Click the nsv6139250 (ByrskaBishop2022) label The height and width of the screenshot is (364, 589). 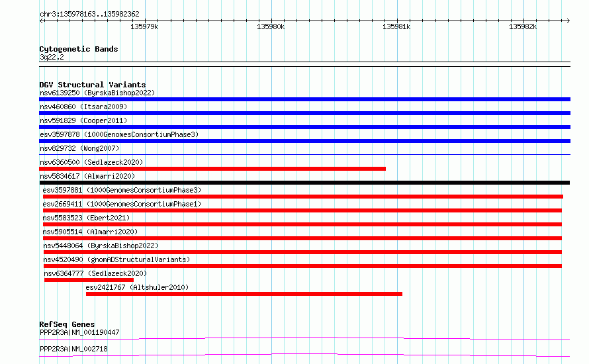(97, 93)
